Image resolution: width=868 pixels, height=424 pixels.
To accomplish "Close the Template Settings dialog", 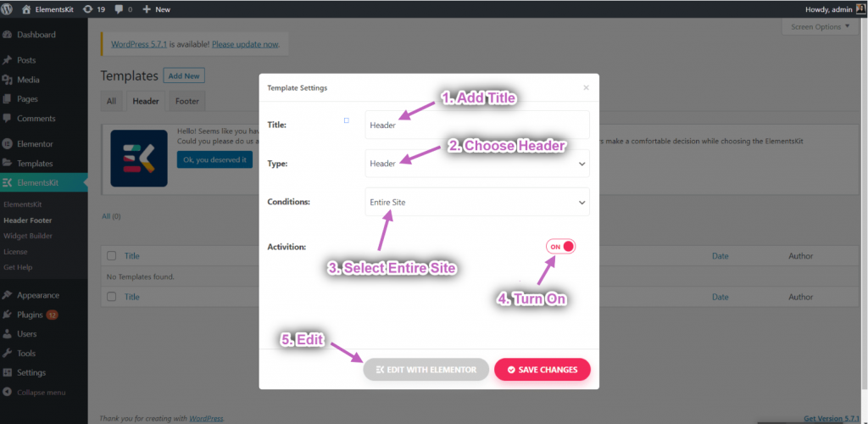I will 586,87.
